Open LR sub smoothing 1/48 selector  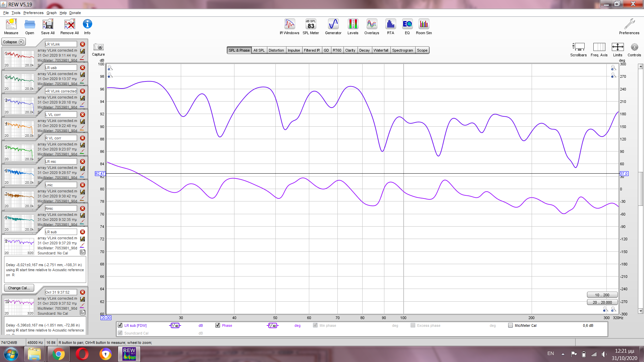click(x=175, y=326)
